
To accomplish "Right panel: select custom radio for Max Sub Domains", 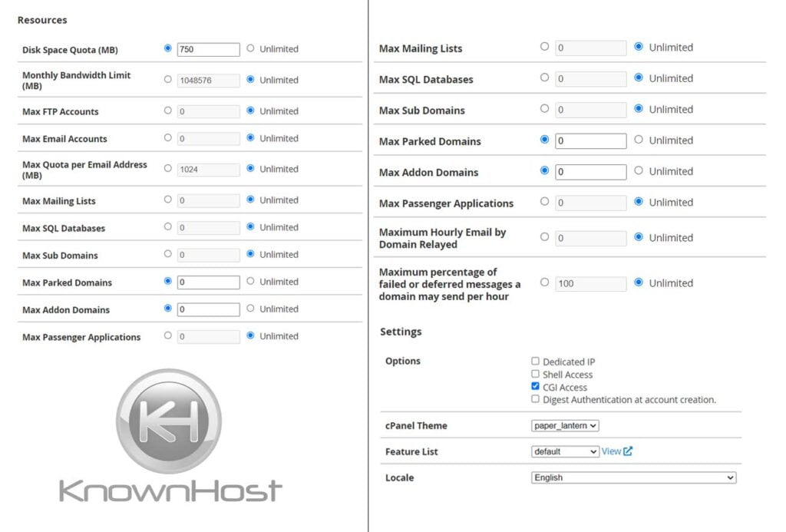I will (x=544, y=109).
